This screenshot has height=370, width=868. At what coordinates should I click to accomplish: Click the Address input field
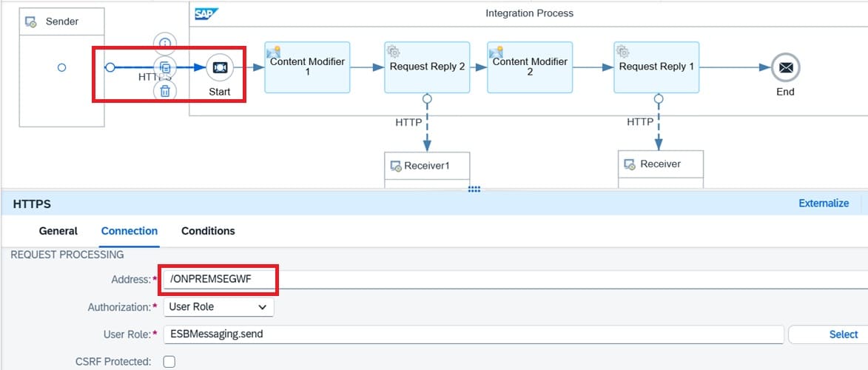[511, 279]
